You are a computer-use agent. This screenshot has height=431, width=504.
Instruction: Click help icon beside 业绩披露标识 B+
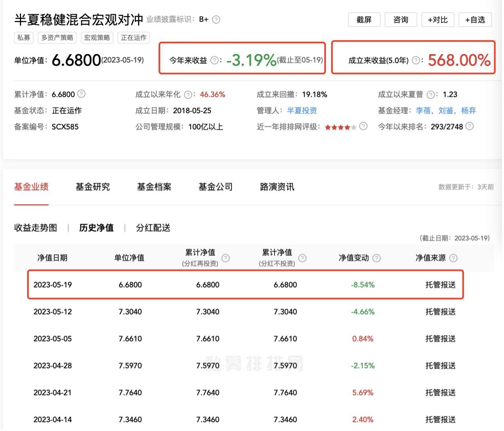pos(216,20)
